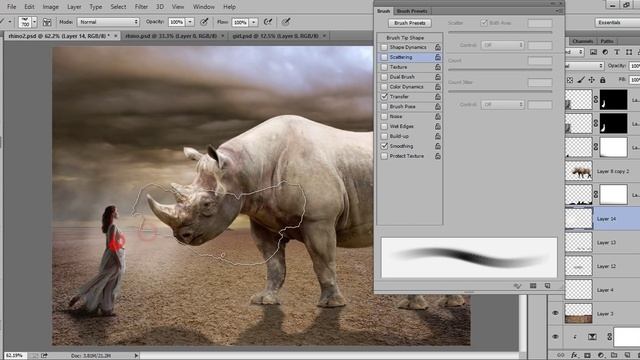Enable Dual Brush checkbox
Viewport: 640px width, 360px height.
[384, 77]
